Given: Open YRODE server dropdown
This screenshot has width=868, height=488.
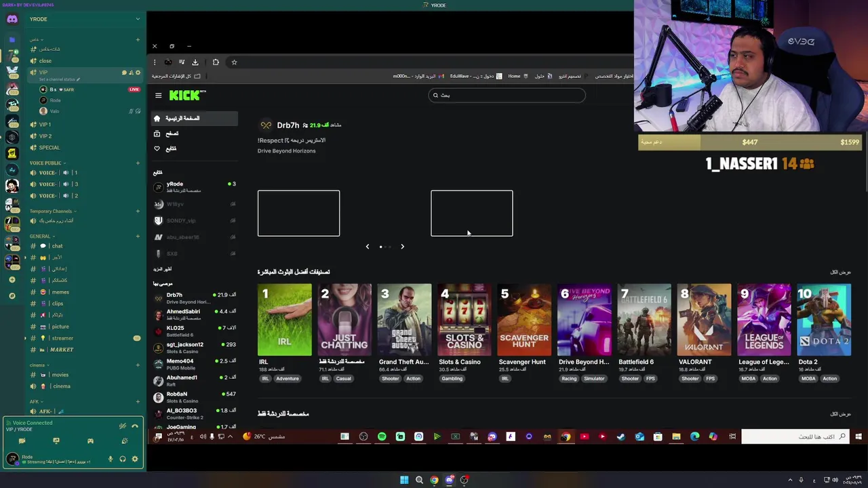Looking at the screenshot, I should coord(138,19).
